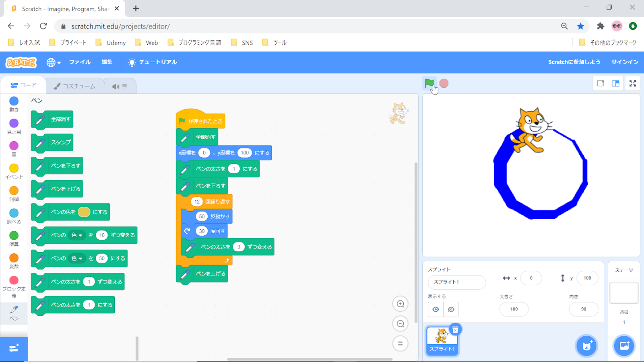Click the sprite x position field
This screenshot has width=644, height=362.
coord(531,278)
